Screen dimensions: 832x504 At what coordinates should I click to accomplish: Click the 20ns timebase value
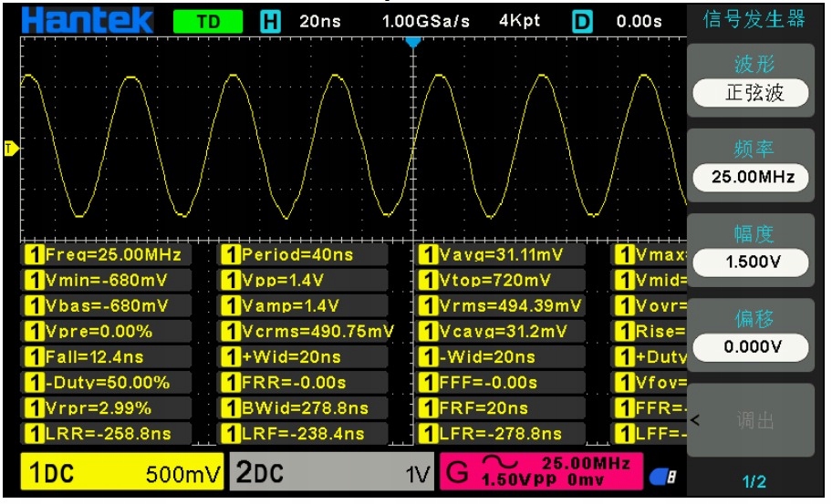coord(320,22)
